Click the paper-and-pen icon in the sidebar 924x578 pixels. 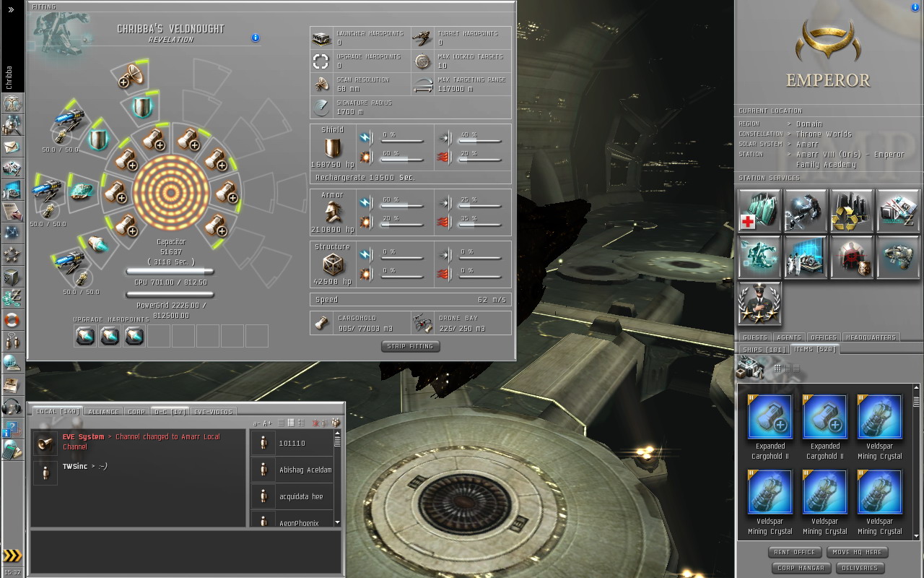click(12, 212)
